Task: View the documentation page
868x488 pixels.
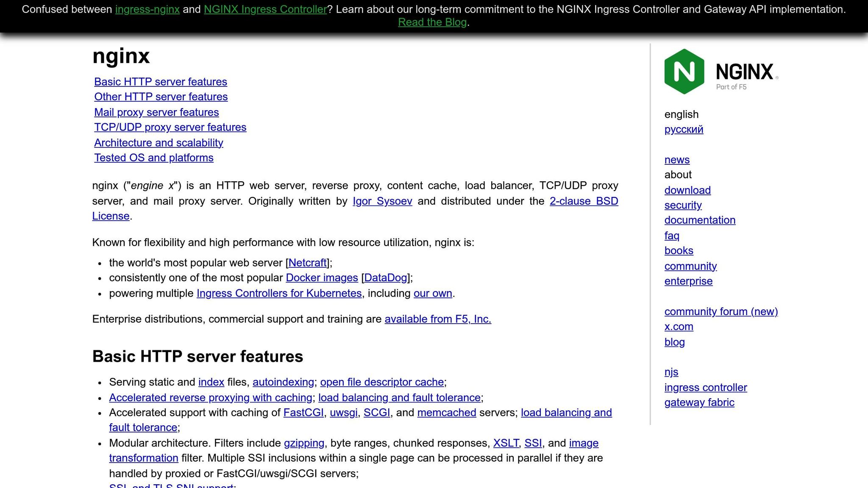Action: [700, 220]
